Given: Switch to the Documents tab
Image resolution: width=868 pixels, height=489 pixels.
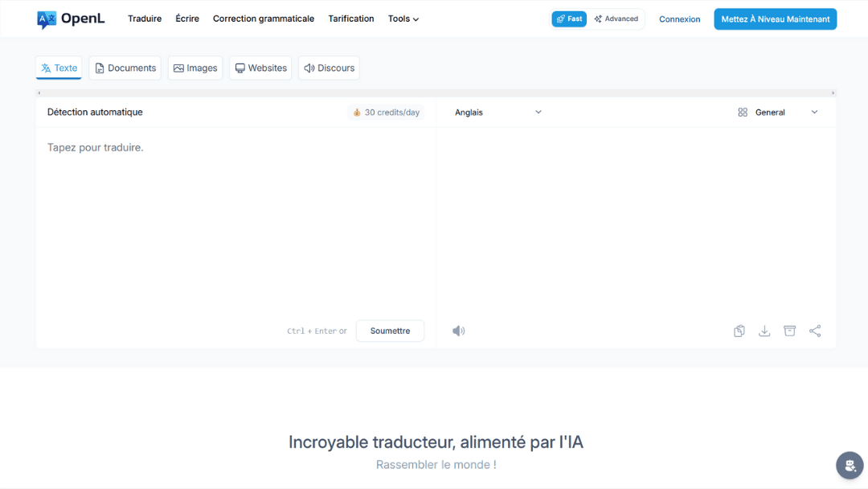Looking at the screenshot, I should point(125,68).
